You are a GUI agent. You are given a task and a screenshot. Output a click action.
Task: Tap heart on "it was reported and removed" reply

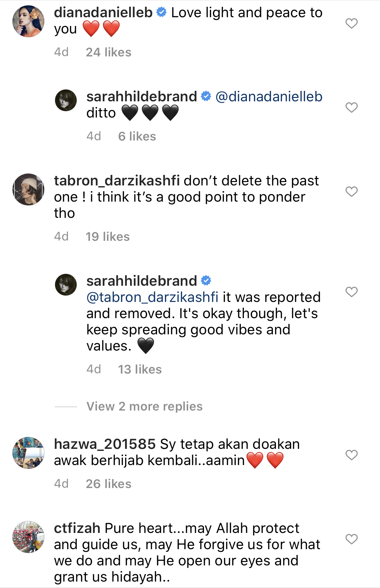(x=352, y=292)
